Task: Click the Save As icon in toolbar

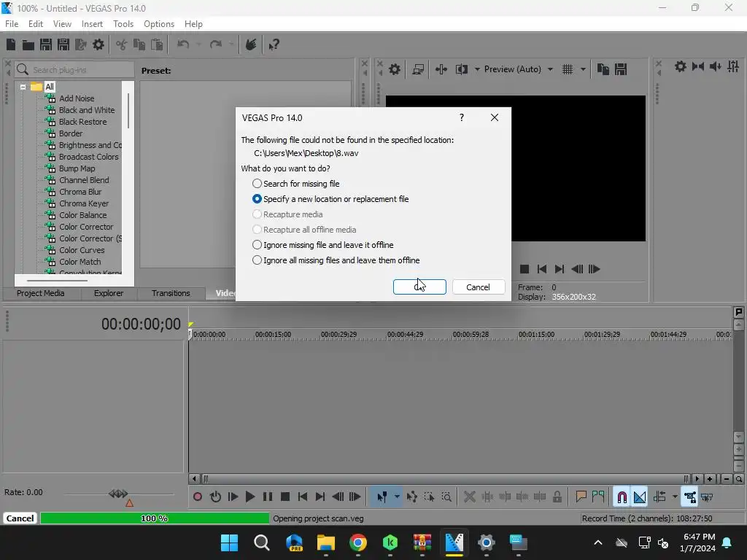Action: pos(63,44)
